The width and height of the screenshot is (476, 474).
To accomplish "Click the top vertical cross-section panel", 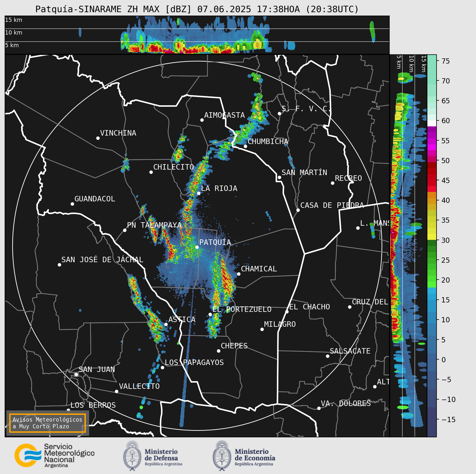I will (x=197, y=35).
